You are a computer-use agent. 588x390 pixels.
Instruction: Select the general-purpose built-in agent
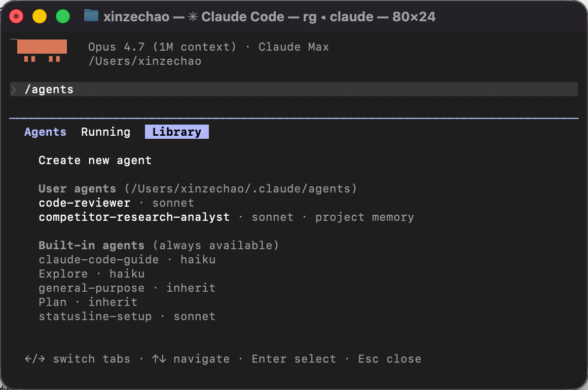(x=92, y=288)
